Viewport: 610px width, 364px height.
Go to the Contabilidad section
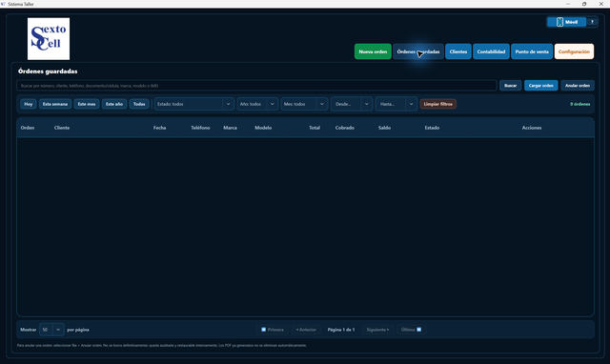click(x=491, y=51)
